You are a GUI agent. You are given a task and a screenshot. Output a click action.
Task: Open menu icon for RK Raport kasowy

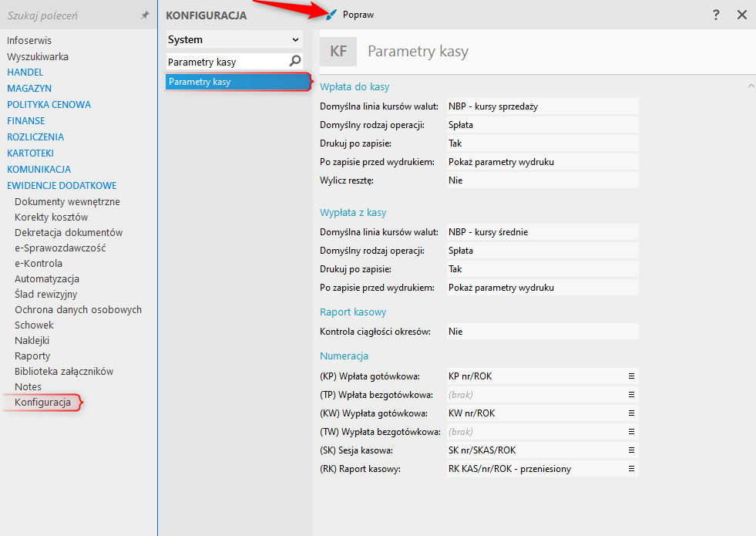tap(631, 469)
